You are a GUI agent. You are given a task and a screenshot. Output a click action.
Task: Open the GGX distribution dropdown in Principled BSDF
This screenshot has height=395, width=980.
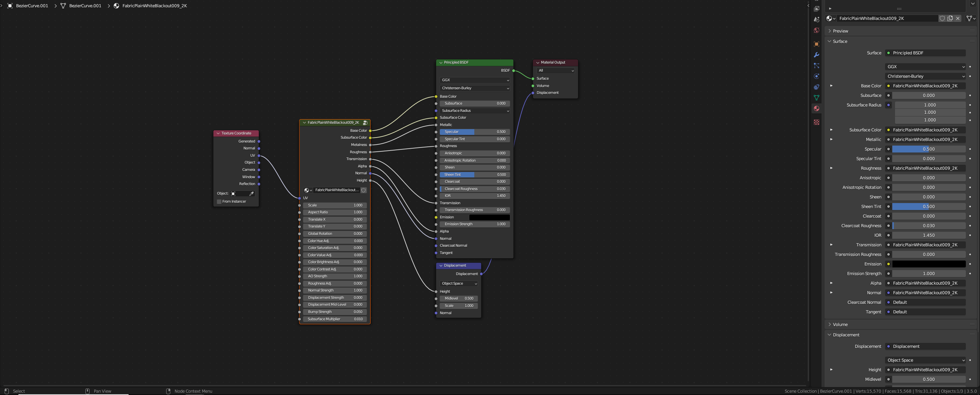coord(475,80)
